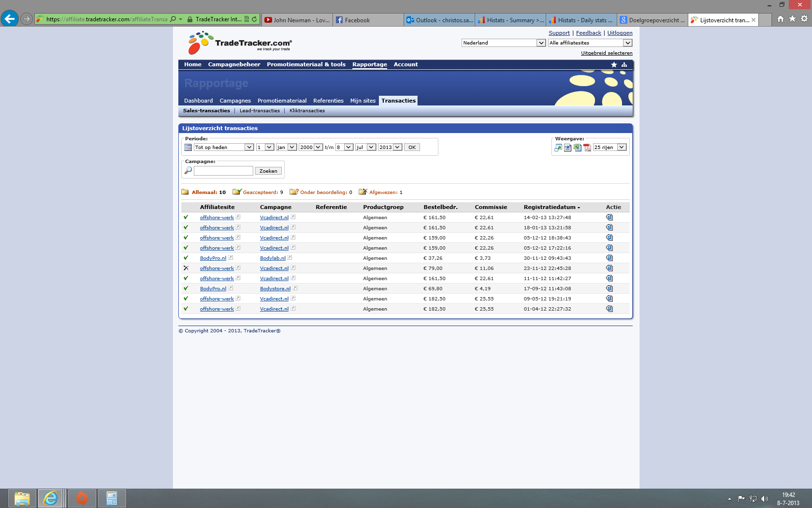
Task: Click the TradeTracker.com logo
Action: [240, 43]
